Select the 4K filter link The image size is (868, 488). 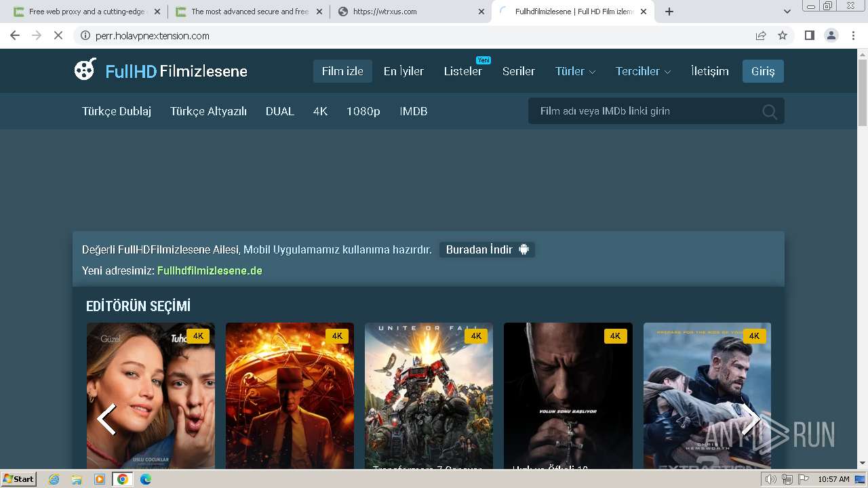[x=320, y=111]
